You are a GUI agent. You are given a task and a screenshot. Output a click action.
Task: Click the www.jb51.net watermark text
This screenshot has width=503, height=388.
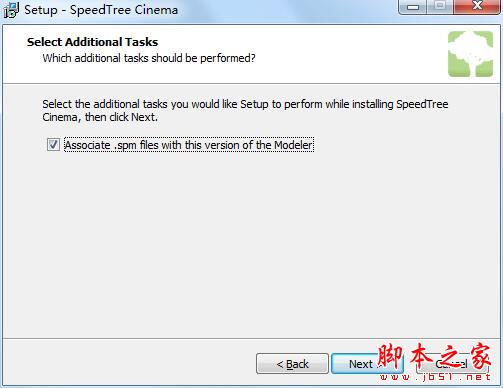point(435,377)
